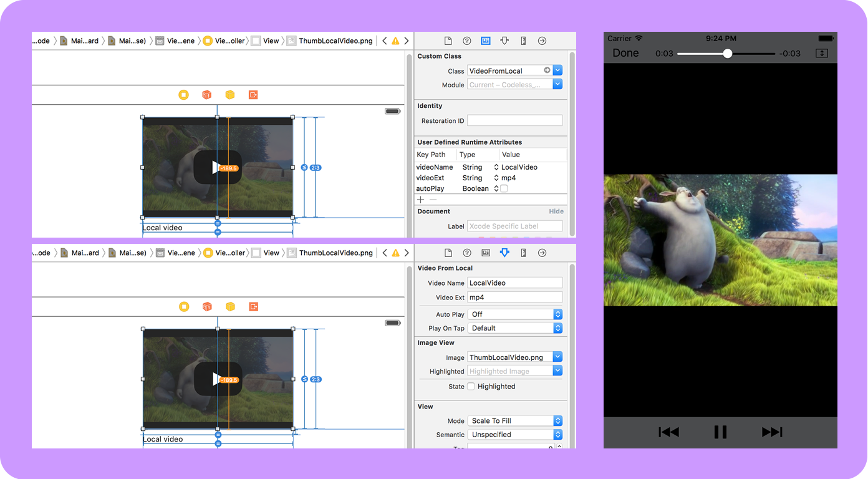Click View breadcrumb in Custom Class window jump bar
This screenshot has height=479, width=868.
coord(265,41)
